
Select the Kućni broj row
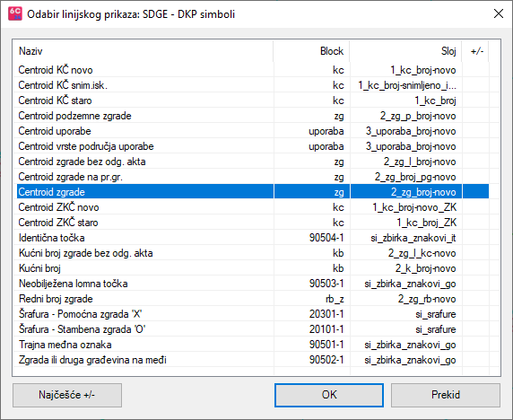253,268
